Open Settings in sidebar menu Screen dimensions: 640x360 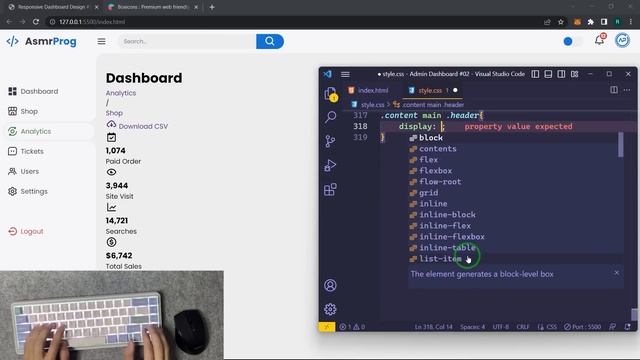28,191
